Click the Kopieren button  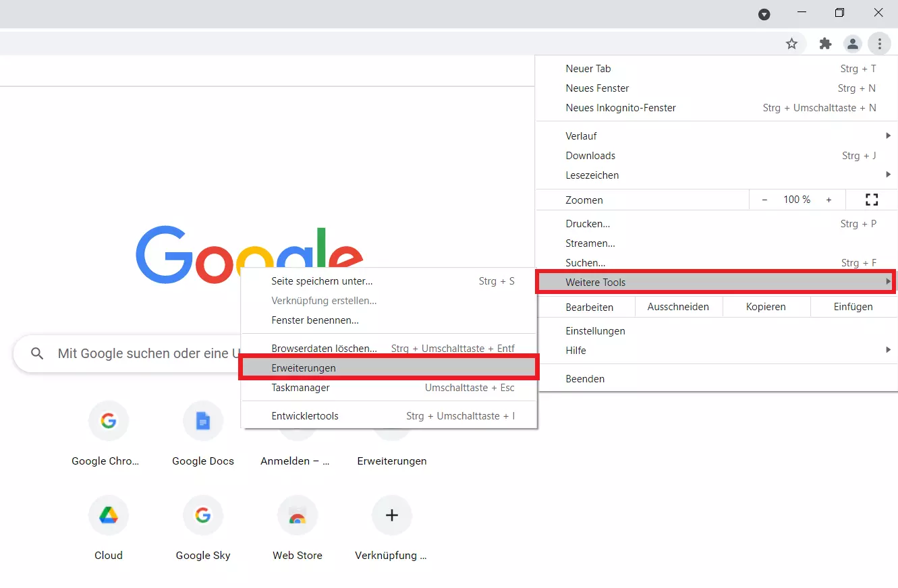click(766, 307)
